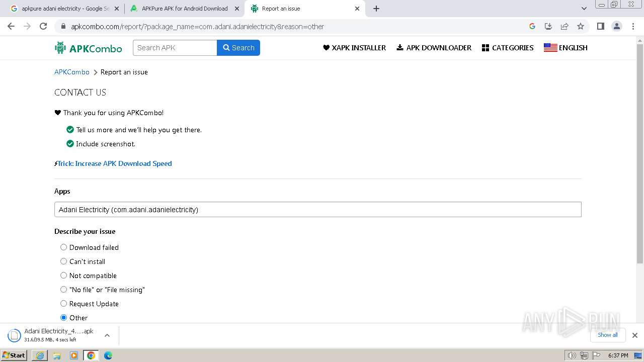Click the browser forward arrow
This screenshot has width=644, height=362.
[27, 26]
